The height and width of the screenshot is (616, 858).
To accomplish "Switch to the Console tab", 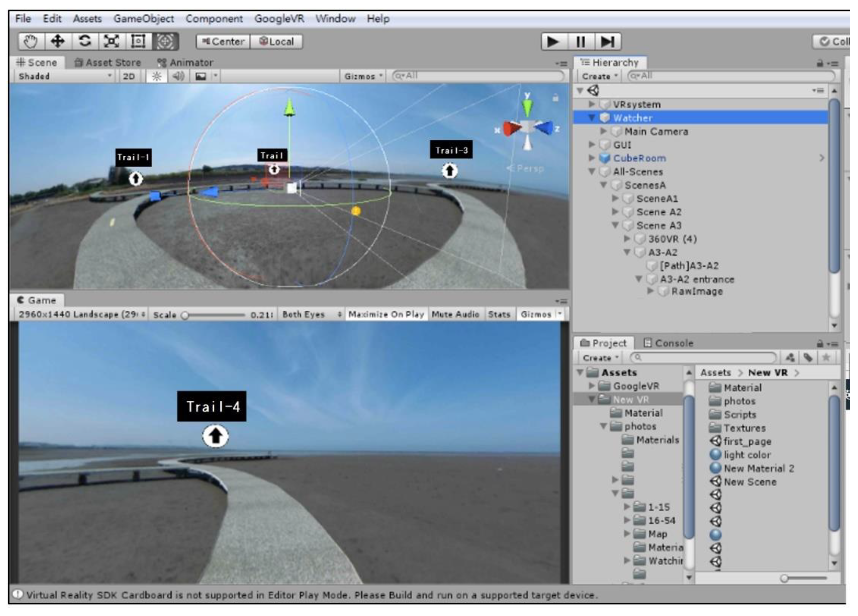I will point(668,343).
